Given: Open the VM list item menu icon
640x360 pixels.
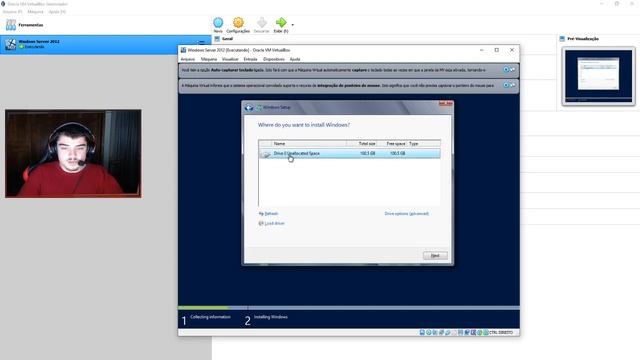Looking at the screenshot, I should tap(202, 42).
